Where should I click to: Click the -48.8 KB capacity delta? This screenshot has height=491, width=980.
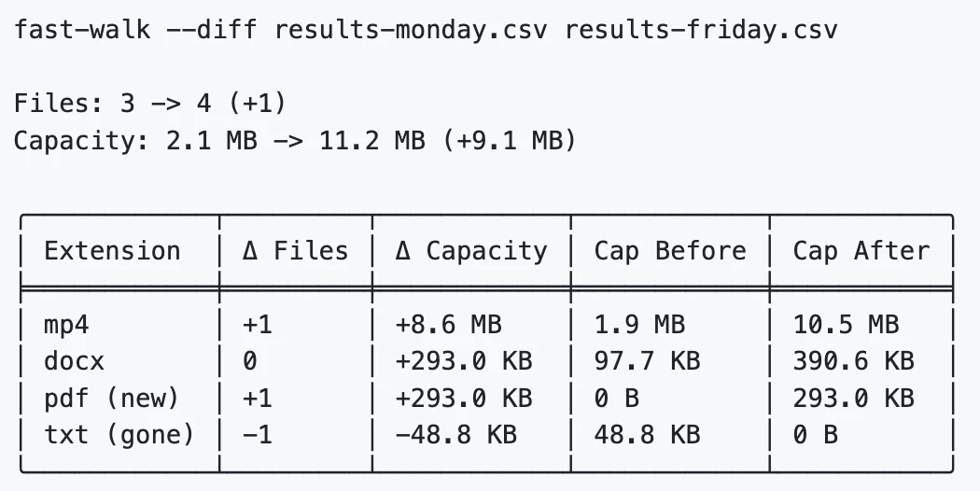(x=455, y=435)
